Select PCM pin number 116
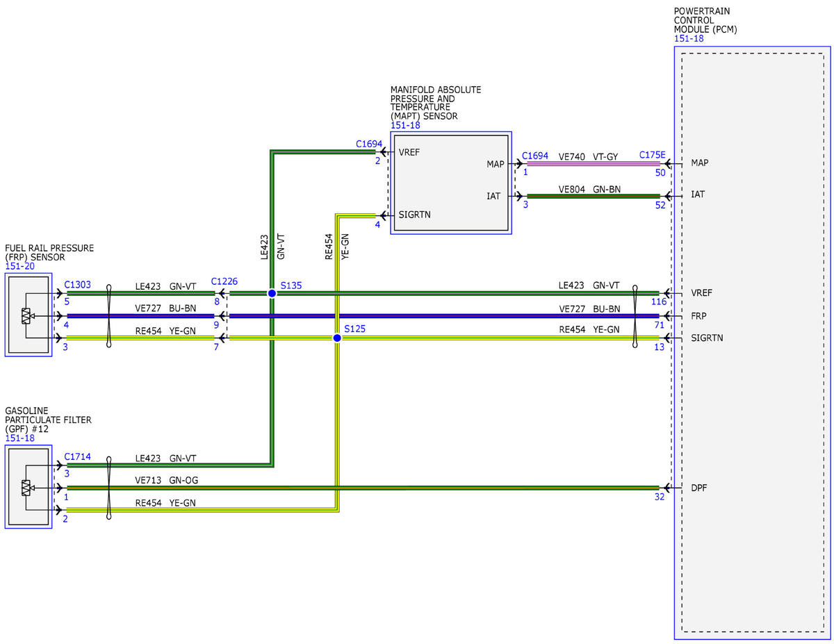This screenshot has height=644, width=834. (659, 302)
